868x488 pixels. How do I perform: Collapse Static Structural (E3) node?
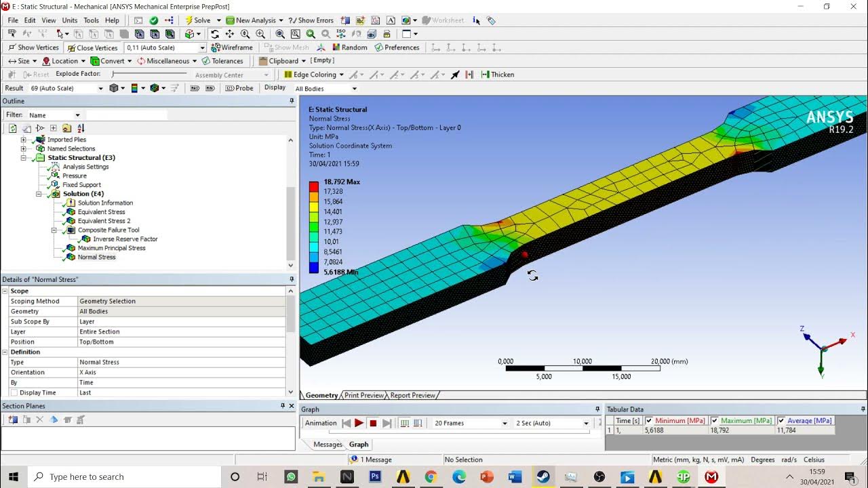click(24, 158)
